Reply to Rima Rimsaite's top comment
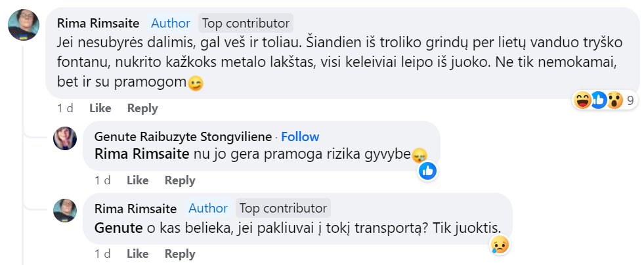This screenshot has height=265, width=644. [142, 108]
